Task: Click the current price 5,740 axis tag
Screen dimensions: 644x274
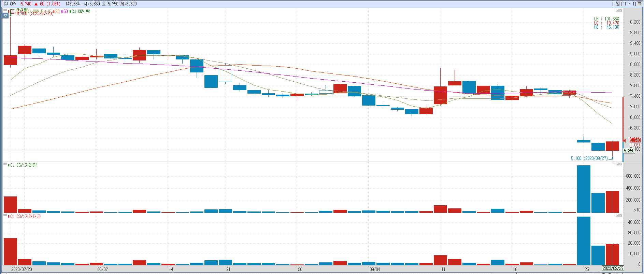Action: pyautogui.click(x=635, y=140)
